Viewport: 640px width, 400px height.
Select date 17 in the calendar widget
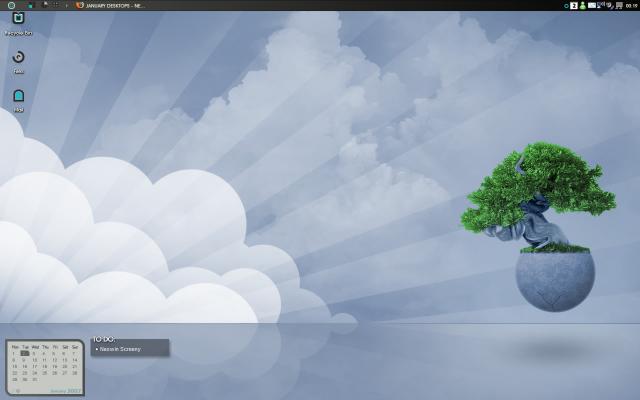[35, 367]
